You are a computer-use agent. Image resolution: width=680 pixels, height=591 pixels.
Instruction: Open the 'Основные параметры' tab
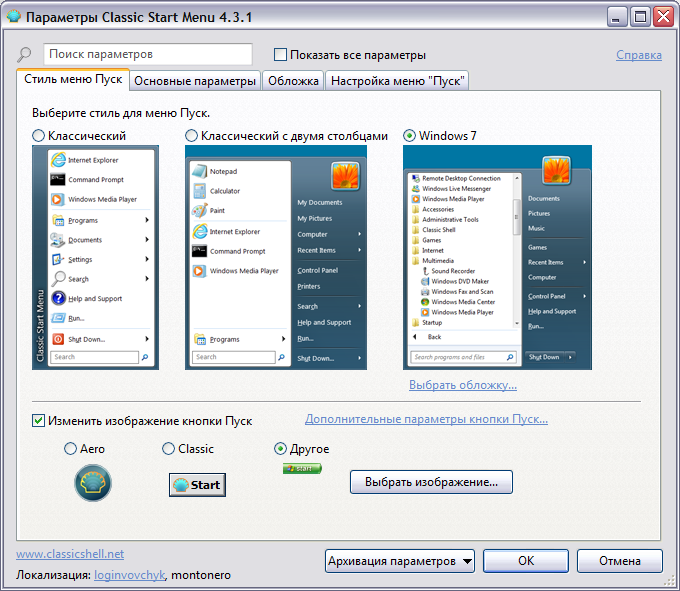point(195,81)
